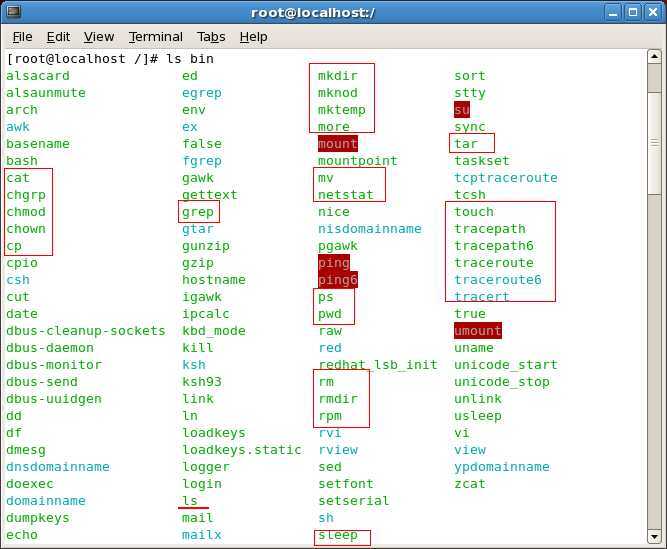This screenshot has height=549, width=667.
Task: Click the 'cpio' entry
Action: pyautogui.click(x=22, y=263)
